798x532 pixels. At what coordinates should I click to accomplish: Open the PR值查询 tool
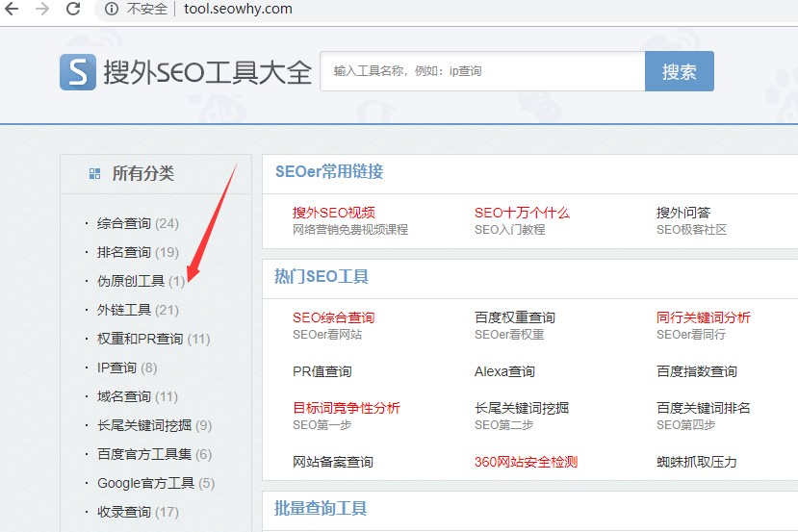coord(322,371)
